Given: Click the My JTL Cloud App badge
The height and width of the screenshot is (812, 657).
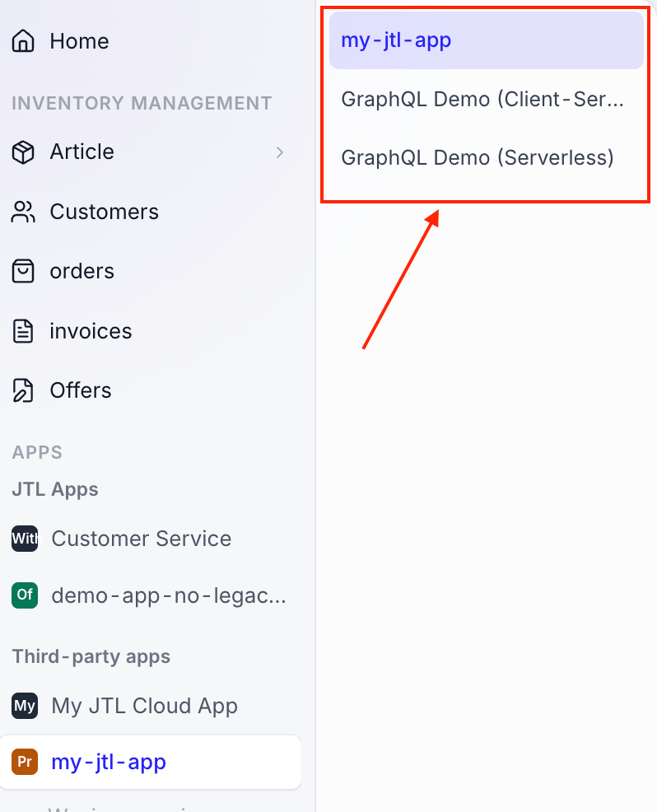Looking at the screenshot, I should click(25, 706).
